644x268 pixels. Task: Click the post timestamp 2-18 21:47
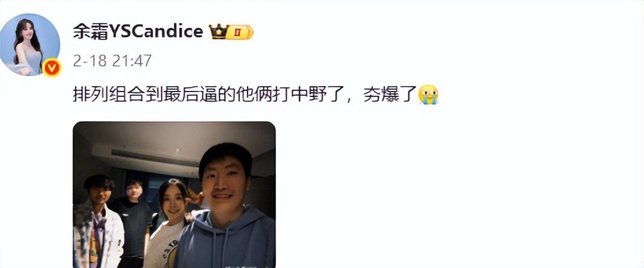click(113, 61)
